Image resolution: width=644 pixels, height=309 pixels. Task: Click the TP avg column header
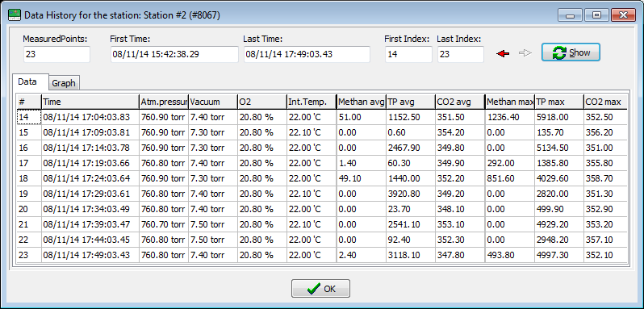[x=411, y=102]
